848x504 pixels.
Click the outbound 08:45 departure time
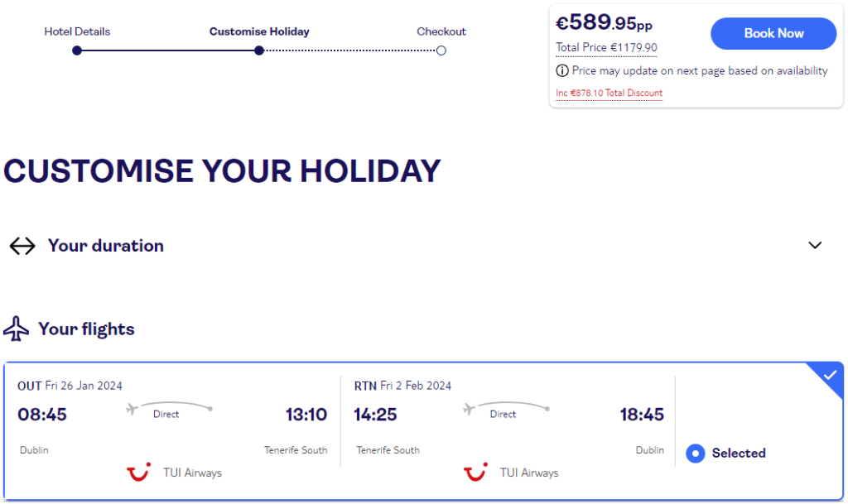tap(42, 415)
